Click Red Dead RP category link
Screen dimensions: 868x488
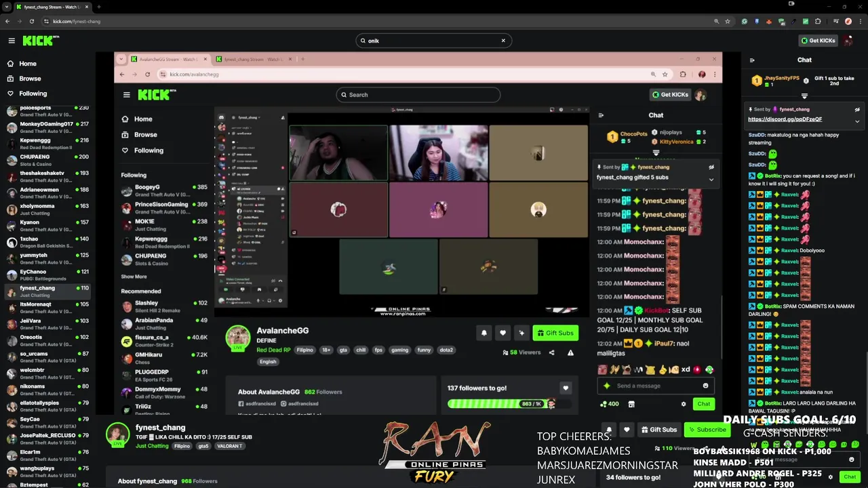273,350
